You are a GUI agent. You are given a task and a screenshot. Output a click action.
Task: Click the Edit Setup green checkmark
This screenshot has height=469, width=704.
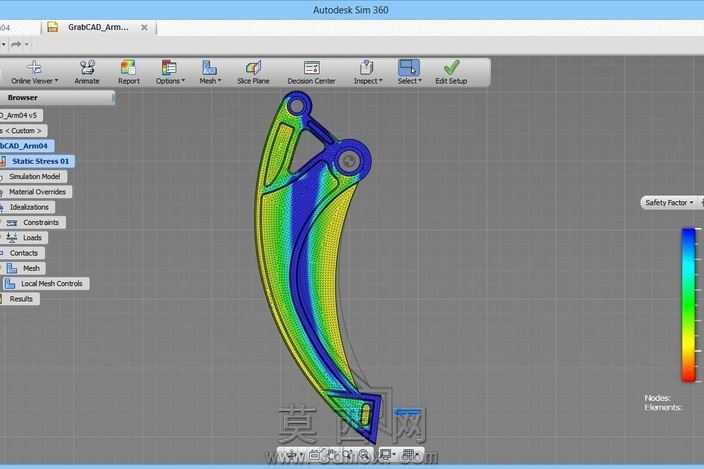click(x=451, y=67)
